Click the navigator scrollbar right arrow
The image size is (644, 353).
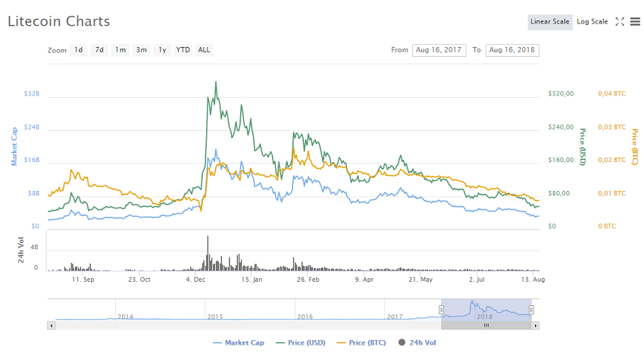(x=535, y=326)
